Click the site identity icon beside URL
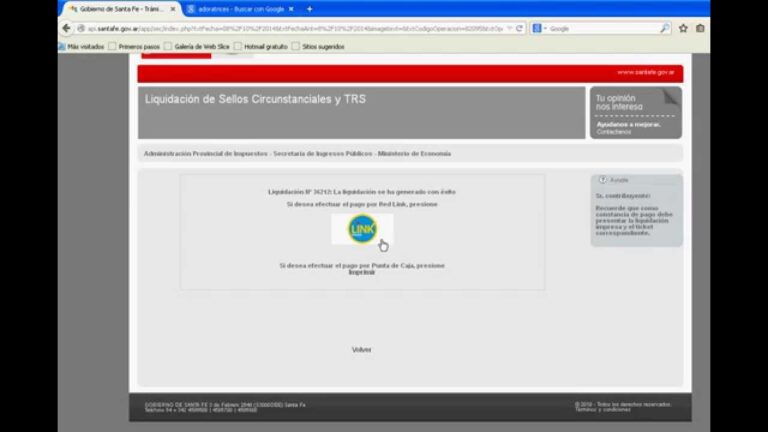The height and width of the screenshot is (432, 768). click(x=81, y=28)
